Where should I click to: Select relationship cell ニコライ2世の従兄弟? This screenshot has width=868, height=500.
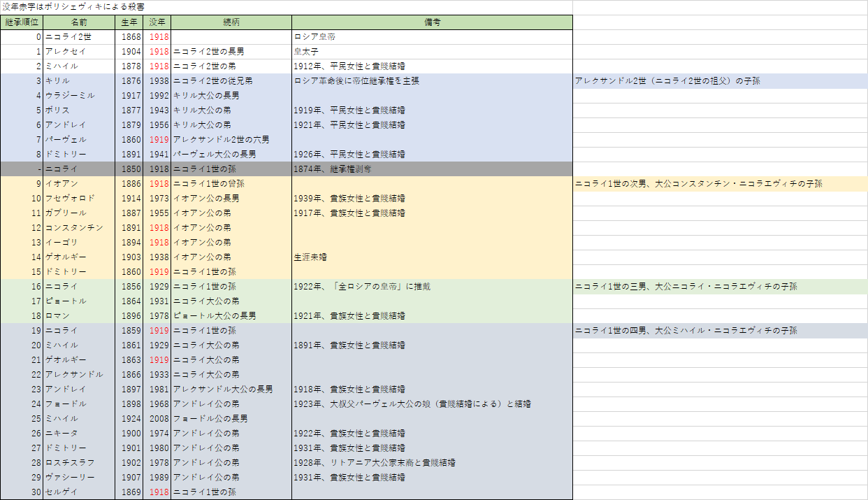tap(231, 81)
